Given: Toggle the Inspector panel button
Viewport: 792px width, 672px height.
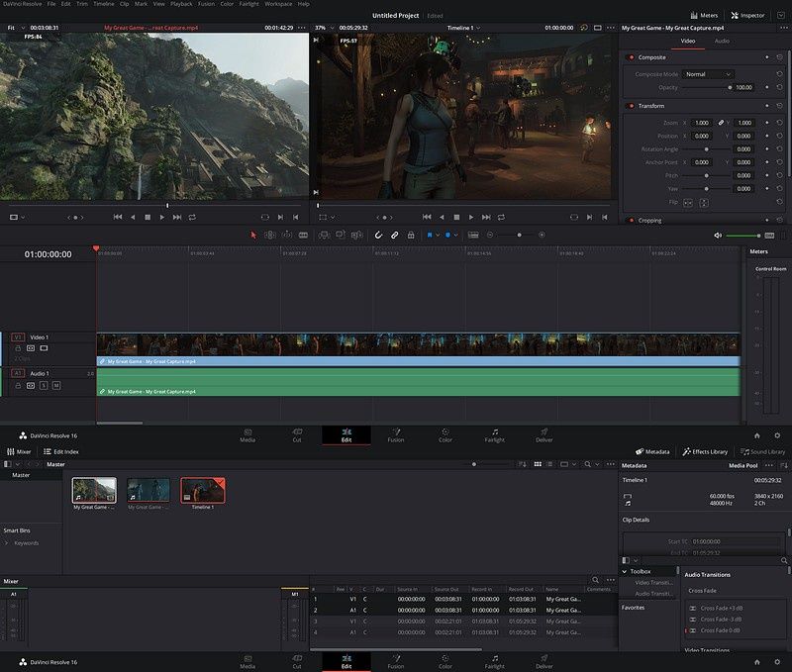Looking at the screenshot, I should tap(747, 16).
